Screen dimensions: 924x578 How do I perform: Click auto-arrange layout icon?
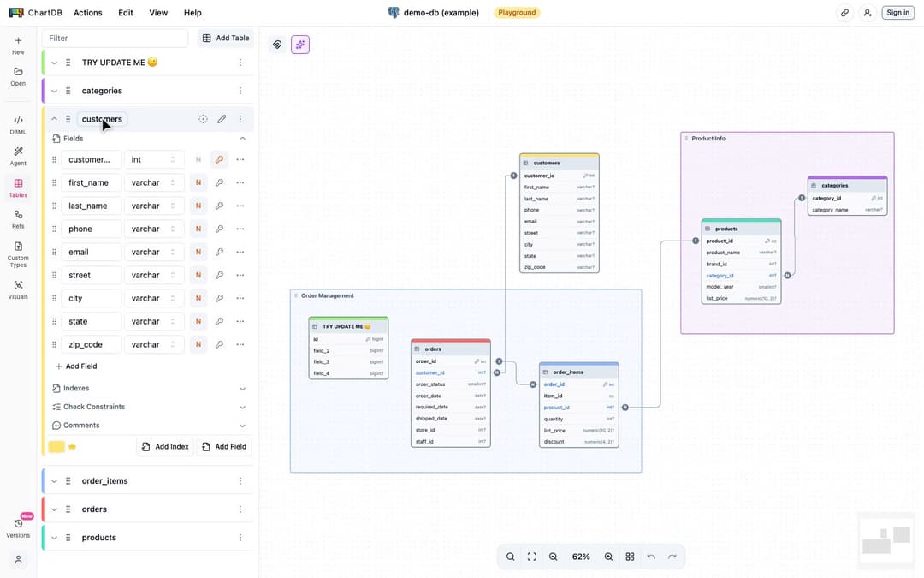[630, 557]
